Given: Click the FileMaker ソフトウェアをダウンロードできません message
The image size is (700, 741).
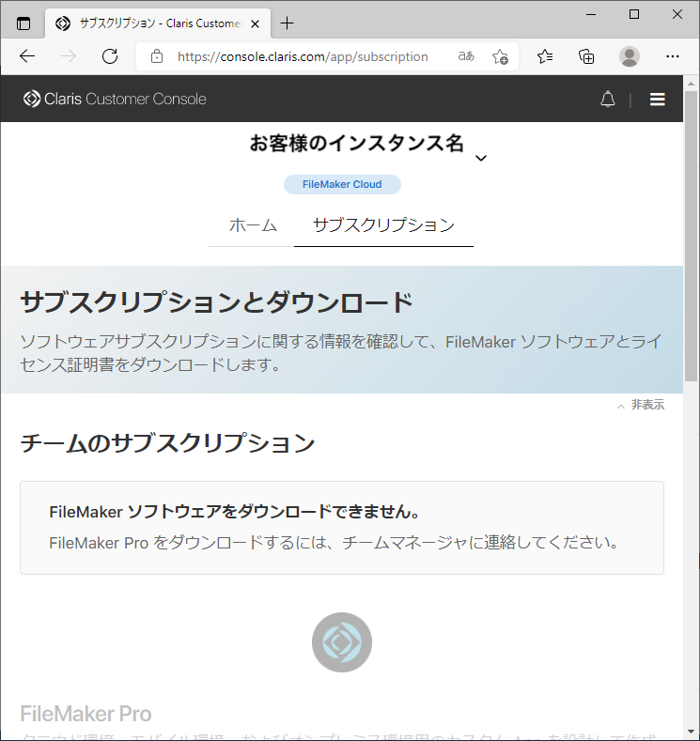Looking at the screenshot, I should click(235, 512).
